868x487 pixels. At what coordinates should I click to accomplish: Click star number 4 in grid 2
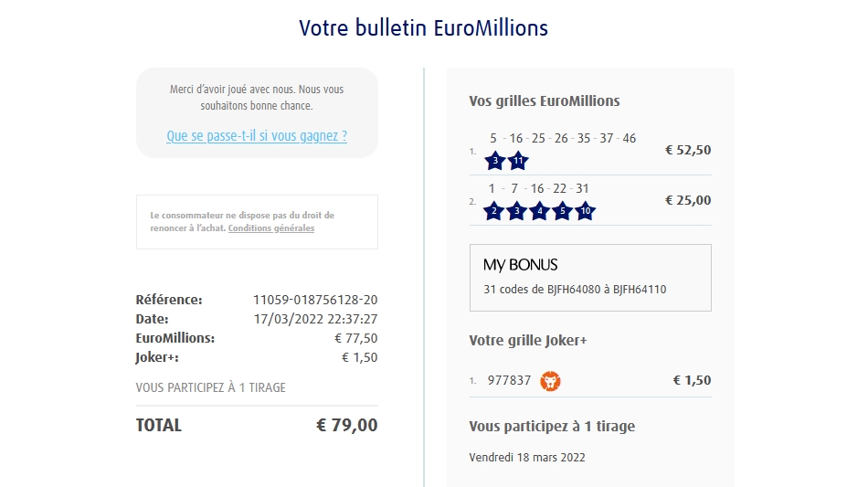coord(540,211)
